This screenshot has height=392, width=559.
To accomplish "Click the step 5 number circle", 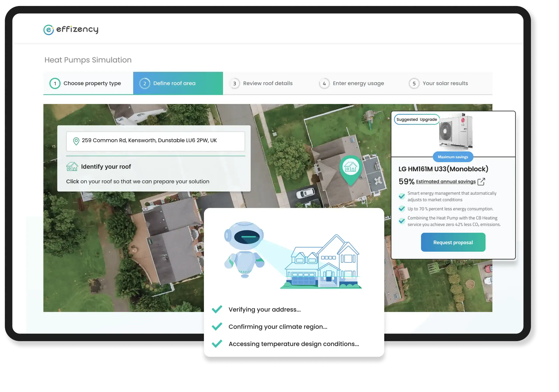I will [414, 83].
